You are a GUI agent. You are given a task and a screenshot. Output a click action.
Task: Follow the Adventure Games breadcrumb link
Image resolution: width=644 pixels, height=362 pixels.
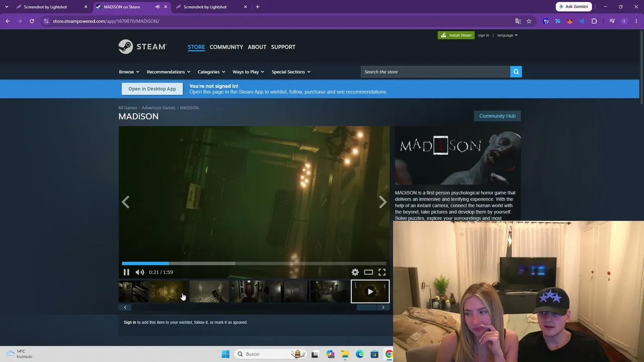(158, 108)
